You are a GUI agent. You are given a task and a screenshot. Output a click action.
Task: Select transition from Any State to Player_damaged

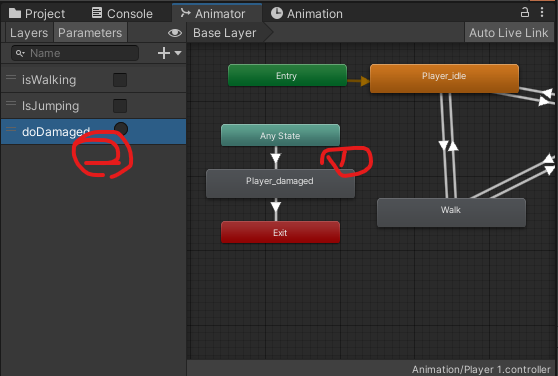[x=276, y=158]
